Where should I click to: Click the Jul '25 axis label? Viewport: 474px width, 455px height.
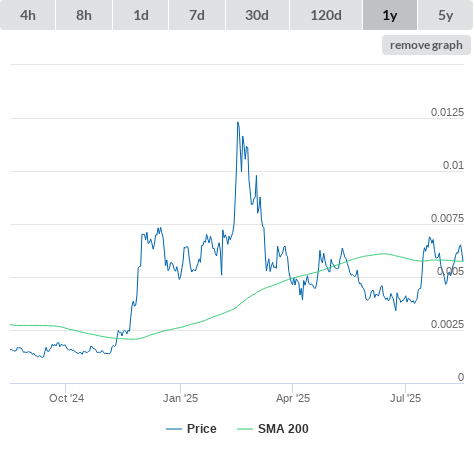tap(406, 398)
